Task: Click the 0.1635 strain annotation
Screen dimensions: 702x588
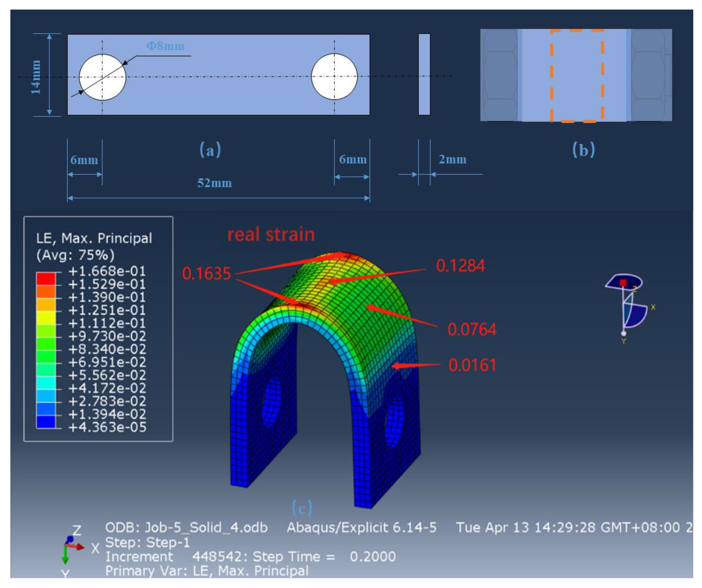Action: point(206,274)
